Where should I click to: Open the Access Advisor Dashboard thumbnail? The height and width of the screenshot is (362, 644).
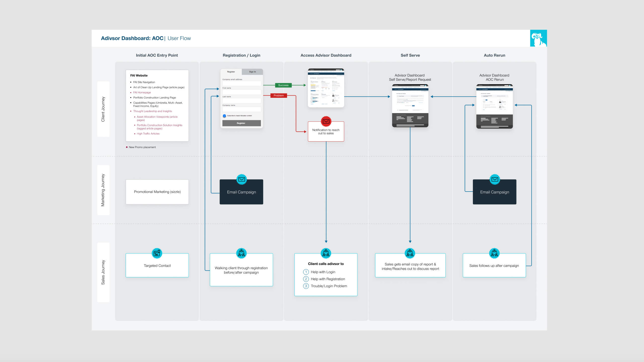point(326,88)
